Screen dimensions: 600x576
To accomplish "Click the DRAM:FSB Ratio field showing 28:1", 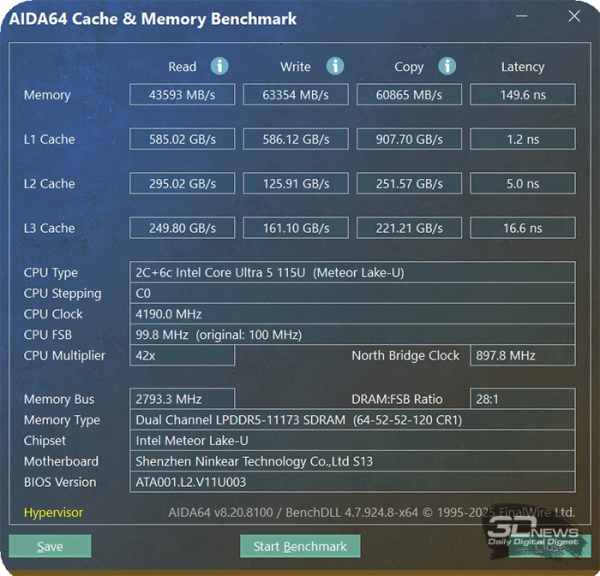I will tap(522, 399).
